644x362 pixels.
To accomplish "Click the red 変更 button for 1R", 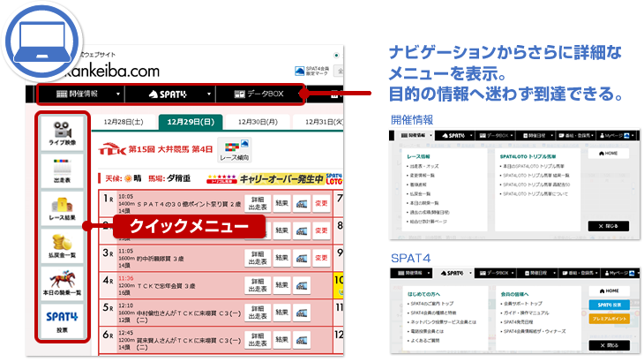I will tap(321, 203).
